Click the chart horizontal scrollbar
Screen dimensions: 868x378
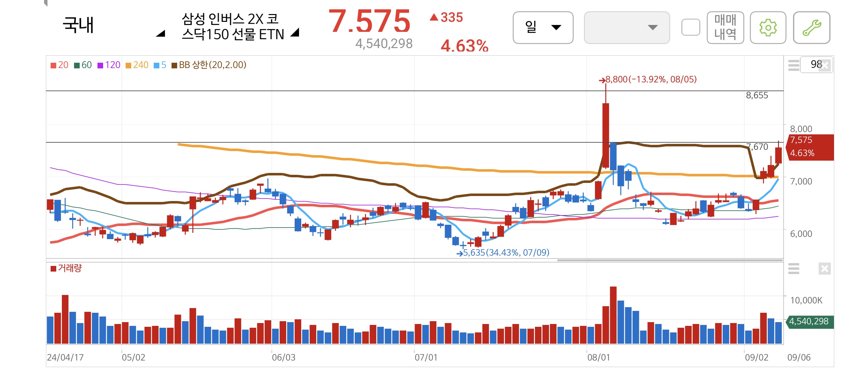click(x=670, y=260)
